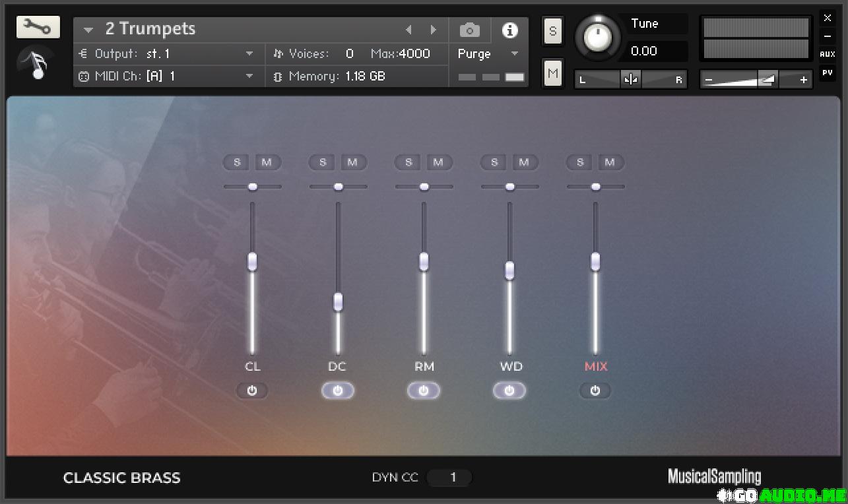
Task: Toggle the MIX channel power button
Action: pos(595,391)
